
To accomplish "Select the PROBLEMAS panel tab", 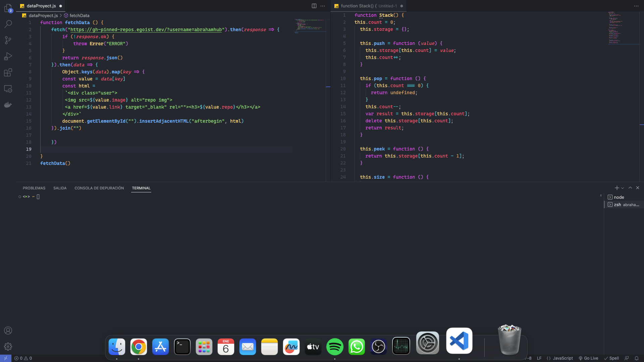I will point(34,188).
